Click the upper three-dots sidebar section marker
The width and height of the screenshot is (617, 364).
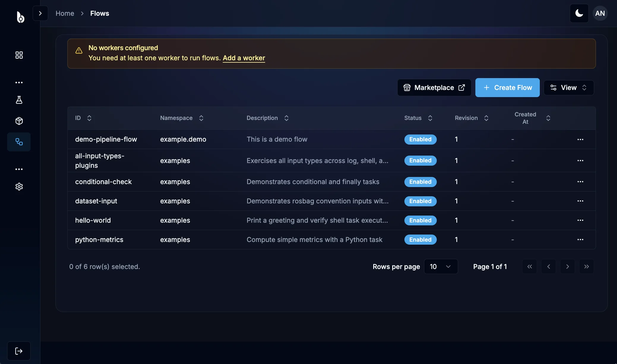(19, 83)
